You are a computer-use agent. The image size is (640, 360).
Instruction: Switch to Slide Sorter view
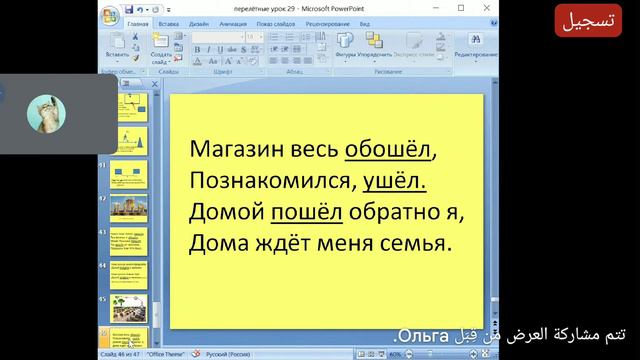point(371,354)
